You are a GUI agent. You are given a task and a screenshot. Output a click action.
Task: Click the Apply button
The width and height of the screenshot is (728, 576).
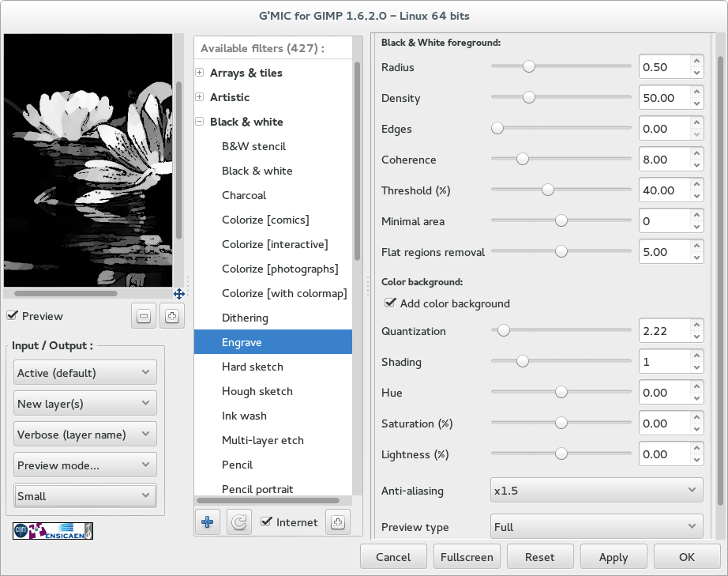[x=613, y=557]
